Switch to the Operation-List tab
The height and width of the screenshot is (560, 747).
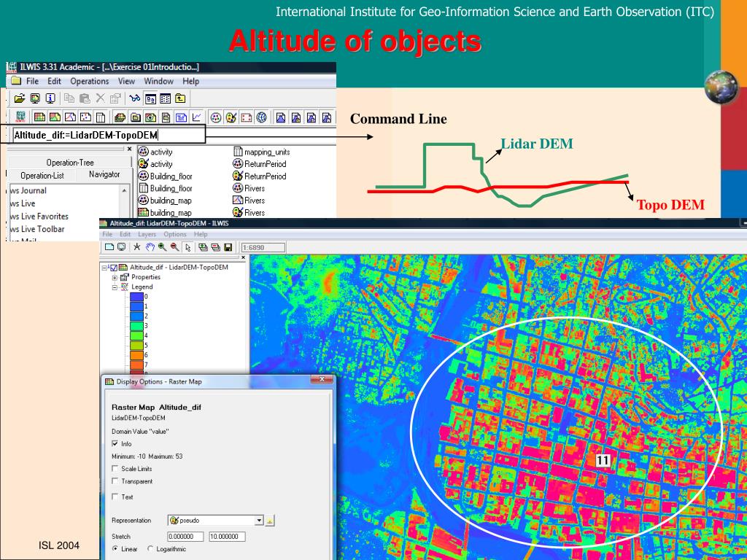(42, 175)
